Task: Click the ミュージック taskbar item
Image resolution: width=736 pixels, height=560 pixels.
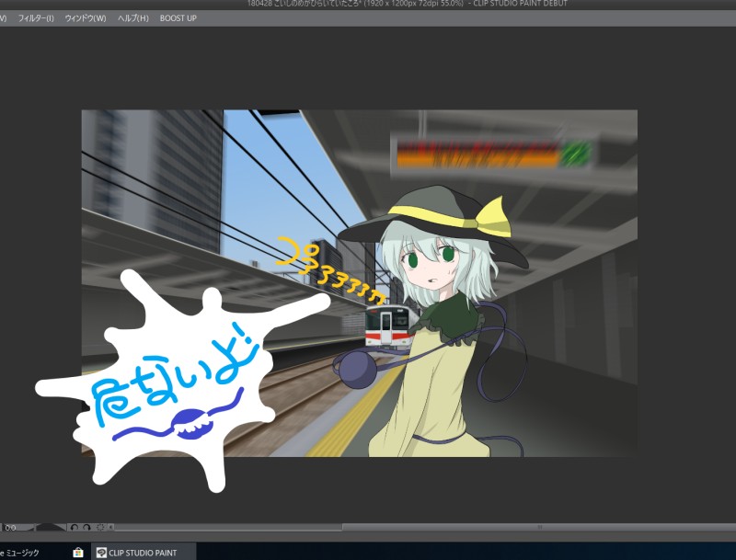Action: point(19,553)
